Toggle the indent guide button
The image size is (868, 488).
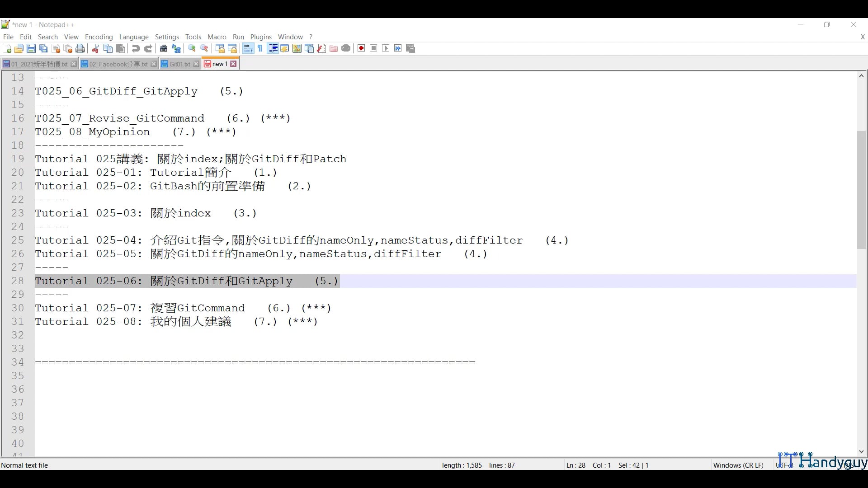click(x=273, y=49)
